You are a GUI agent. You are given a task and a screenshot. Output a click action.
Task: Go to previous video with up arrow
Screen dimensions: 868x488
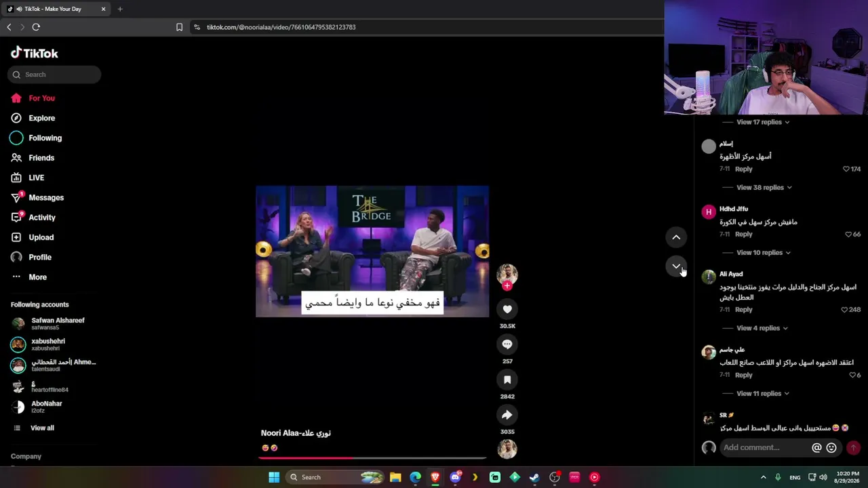[676, 237]
